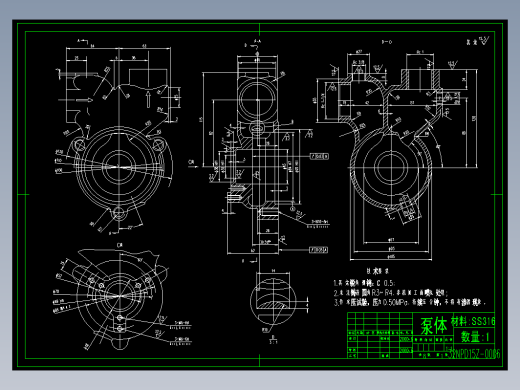The width and height of the screenshot is (520, 390).
Task: Click the A-A section view label
Action: (257, 41)
